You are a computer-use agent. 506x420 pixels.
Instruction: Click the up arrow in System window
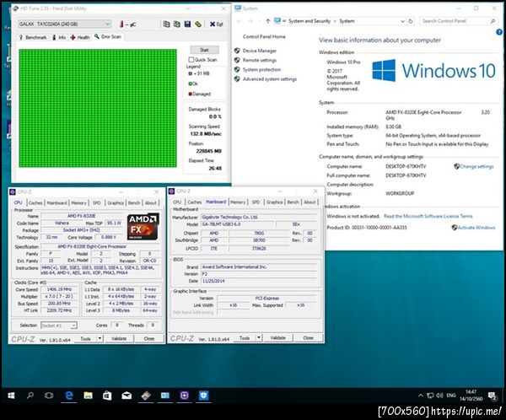pyautogui.click(x=268, y=21)
